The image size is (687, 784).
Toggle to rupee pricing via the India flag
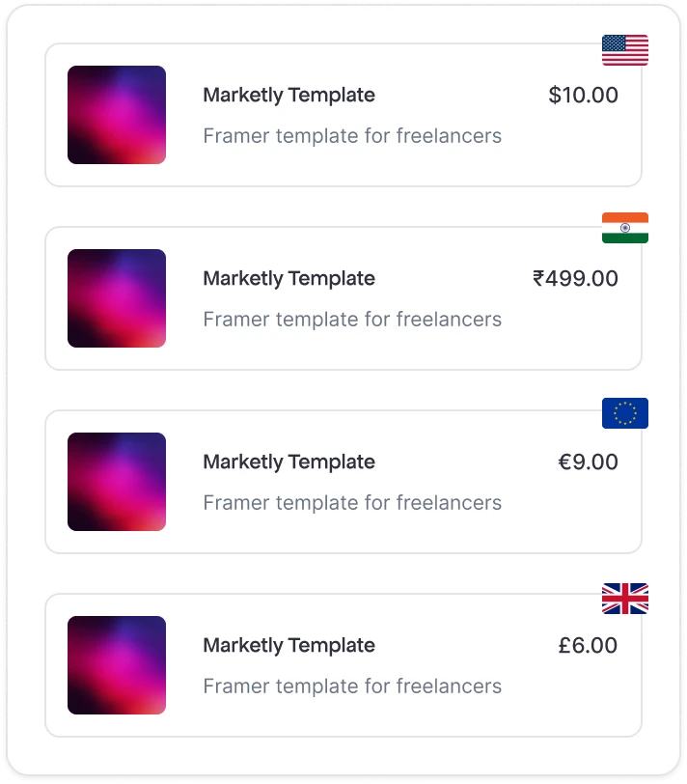625,228
